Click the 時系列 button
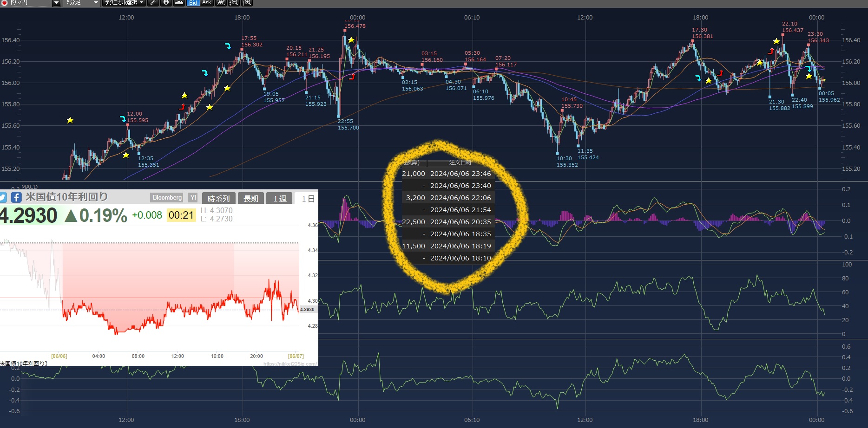 click(x=219, y=199)
